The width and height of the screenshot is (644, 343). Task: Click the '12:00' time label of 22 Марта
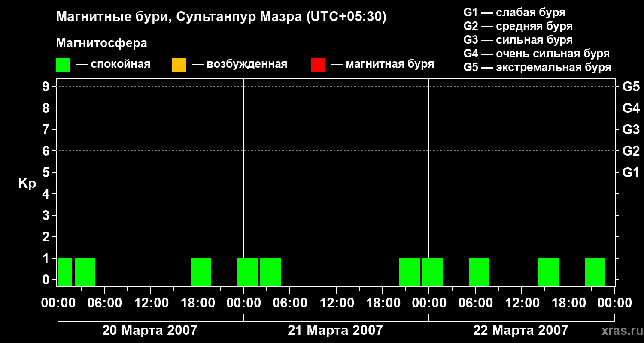pos(522,303)
